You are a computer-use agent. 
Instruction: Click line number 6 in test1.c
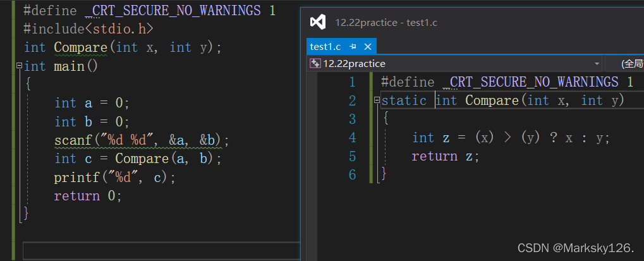(x=352, y=175)
